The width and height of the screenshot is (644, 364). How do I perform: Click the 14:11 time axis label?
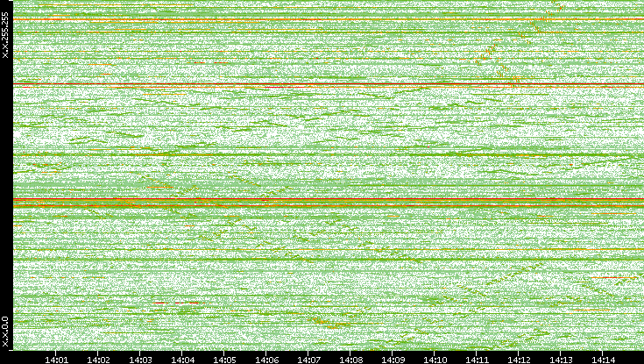point(477,360)
